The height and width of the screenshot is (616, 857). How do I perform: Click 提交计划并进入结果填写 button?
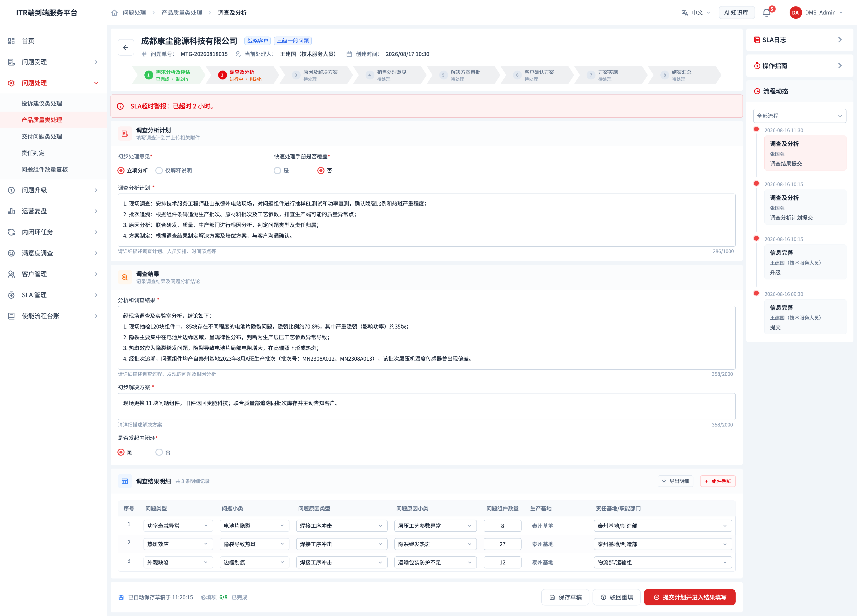coord(690,597)
